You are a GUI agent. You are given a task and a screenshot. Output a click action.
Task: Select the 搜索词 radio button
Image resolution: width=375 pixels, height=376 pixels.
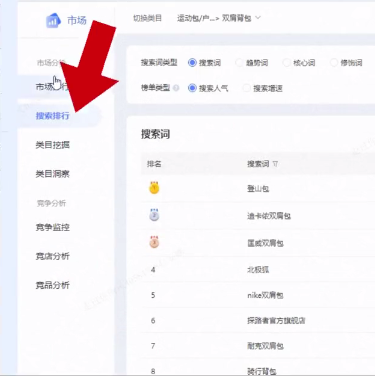pos(192,62)
